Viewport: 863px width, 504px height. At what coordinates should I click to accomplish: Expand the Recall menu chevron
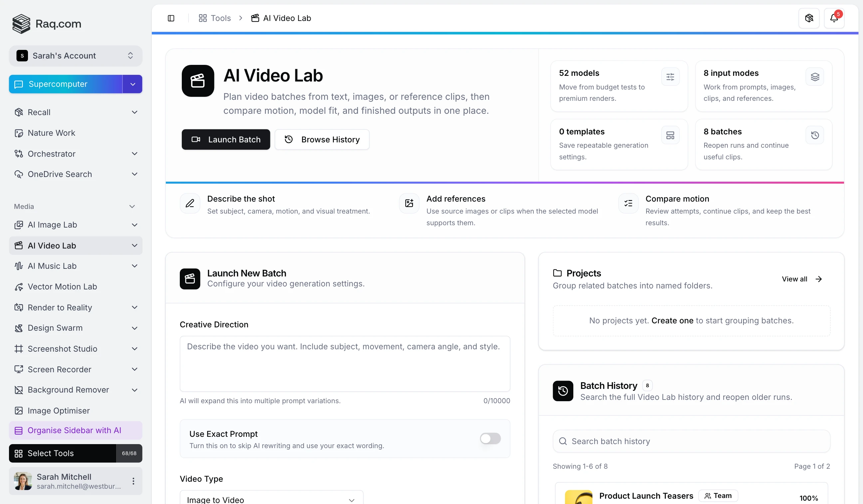coord(135,112)
